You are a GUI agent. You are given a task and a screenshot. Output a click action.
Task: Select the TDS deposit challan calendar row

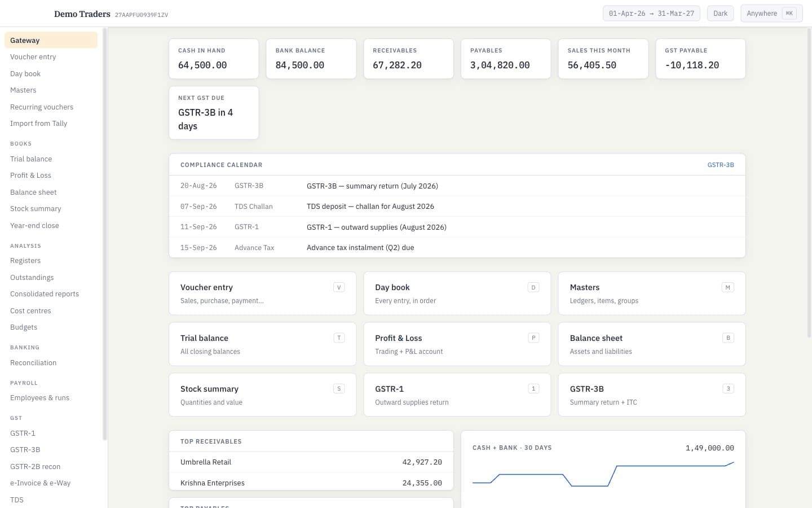457,207
